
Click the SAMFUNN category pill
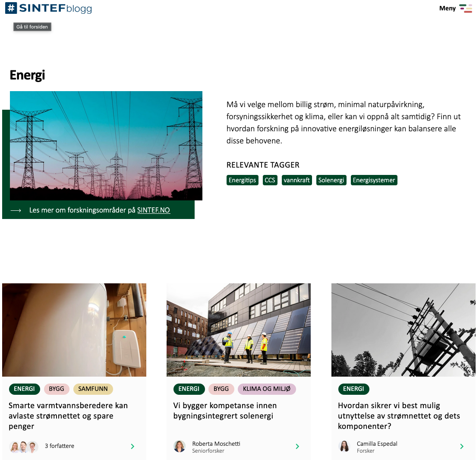point(93,389)
